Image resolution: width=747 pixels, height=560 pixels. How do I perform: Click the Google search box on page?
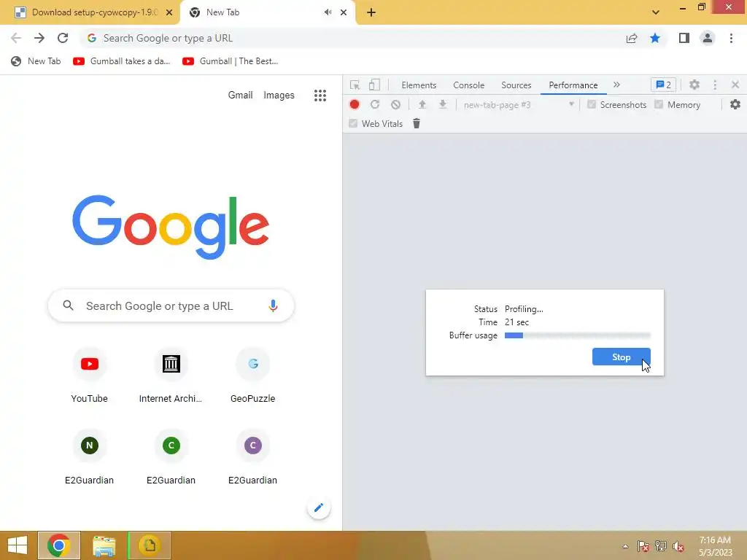point(171,306)
